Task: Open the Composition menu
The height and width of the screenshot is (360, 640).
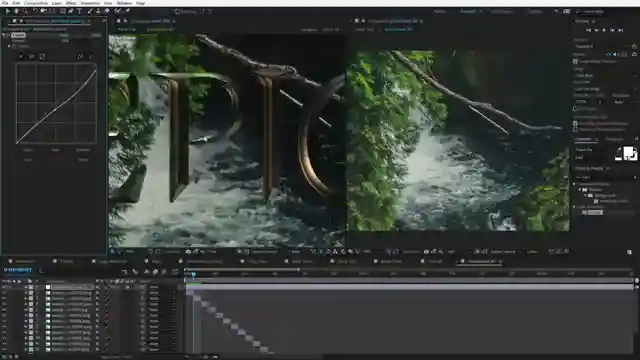Action: point(36,3)
